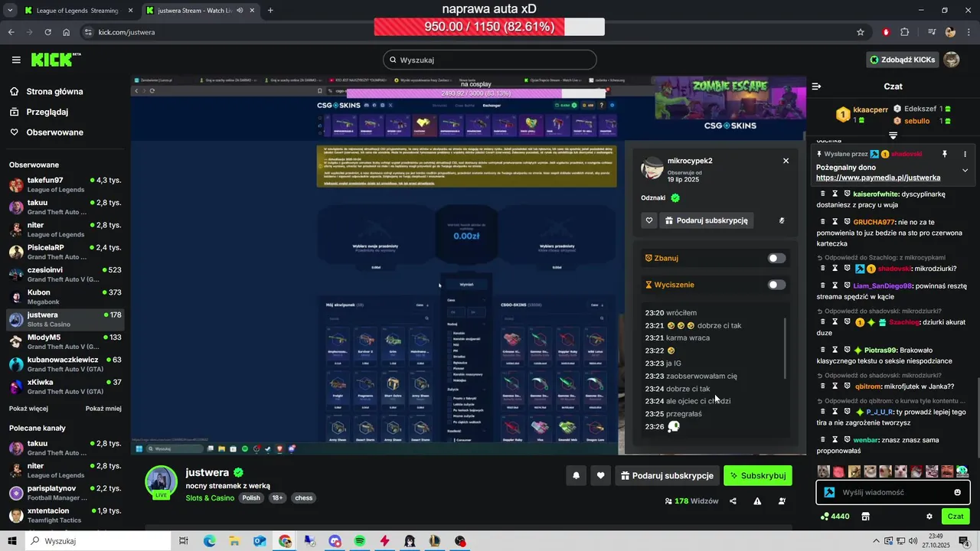Click the report warning triangle icon
The image size is (980, 551).
click(757, 501)
